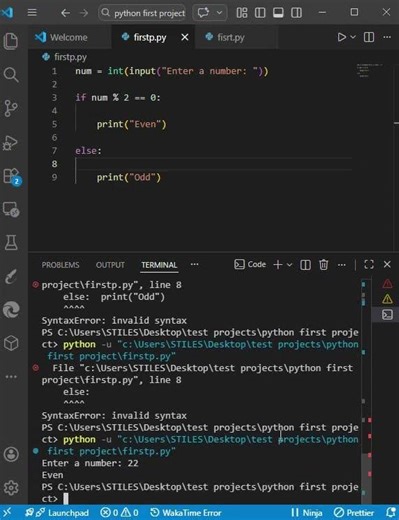Screen dimensions: 399x520
Task: Open the Manage gear icon
Action: [x=11, y=488]
